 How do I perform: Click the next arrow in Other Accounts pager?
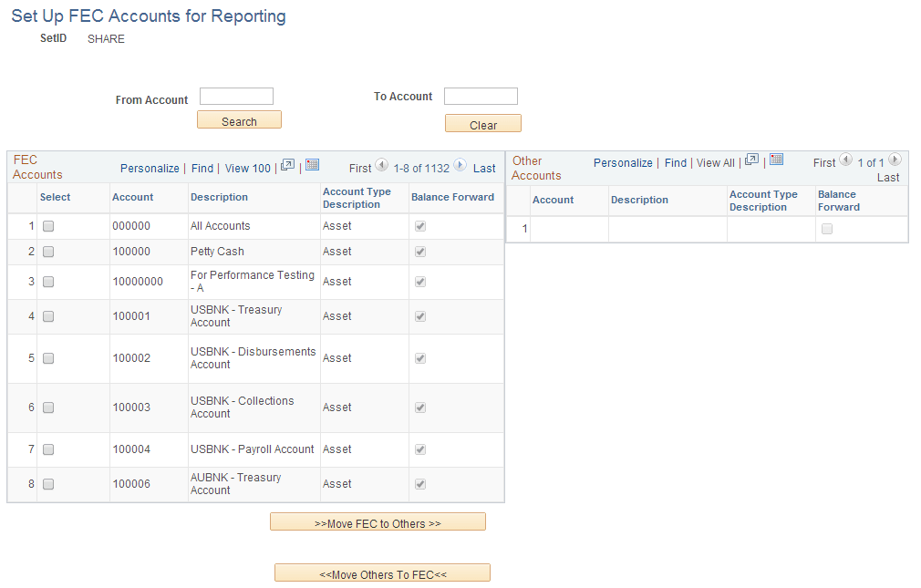coord(895,160)
